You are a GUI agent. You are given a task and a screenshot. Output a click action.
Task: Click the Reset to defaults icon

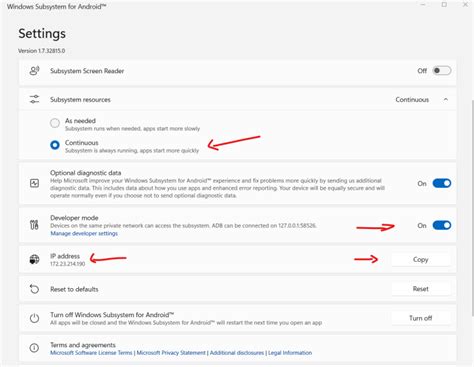[34, 289]
